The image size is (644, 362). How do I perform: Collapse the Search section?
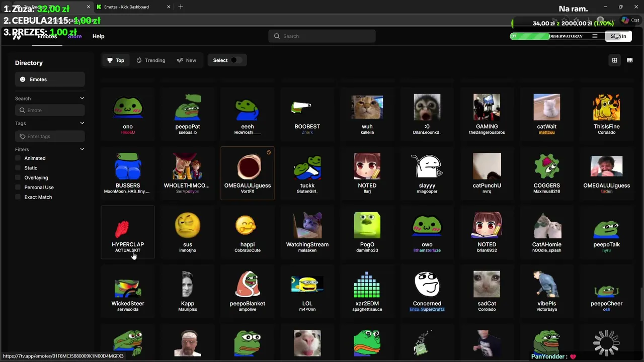[x=82, y=99]
